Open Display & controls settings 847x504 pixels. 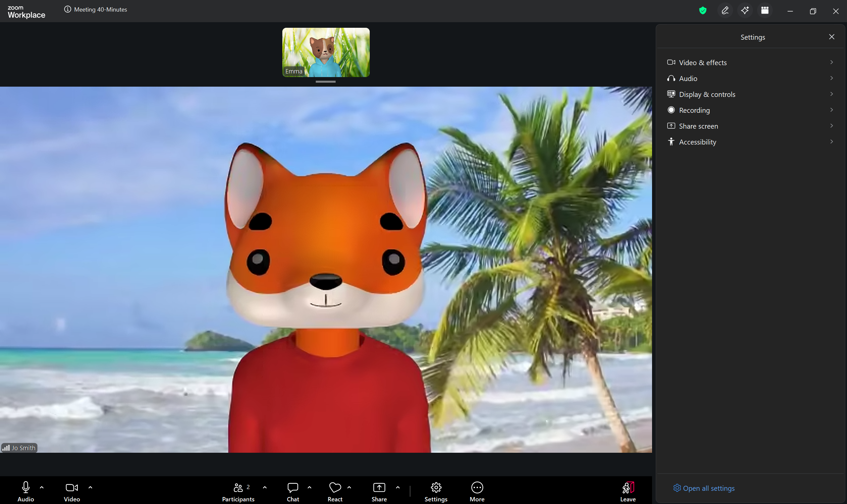tap(750, 94)
